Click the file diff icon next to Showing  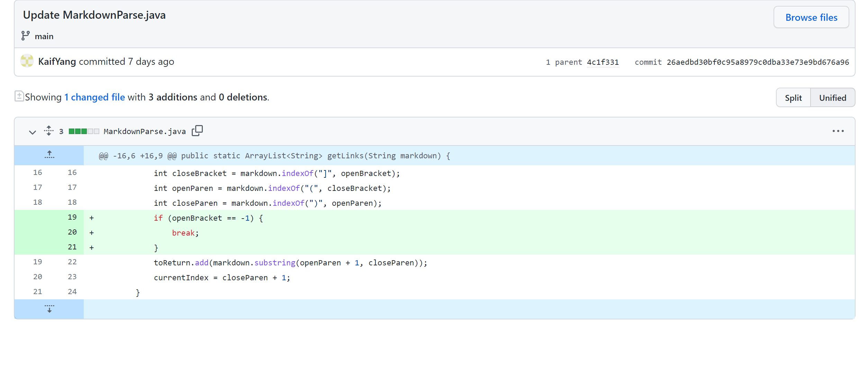click(x=19, y=96)
